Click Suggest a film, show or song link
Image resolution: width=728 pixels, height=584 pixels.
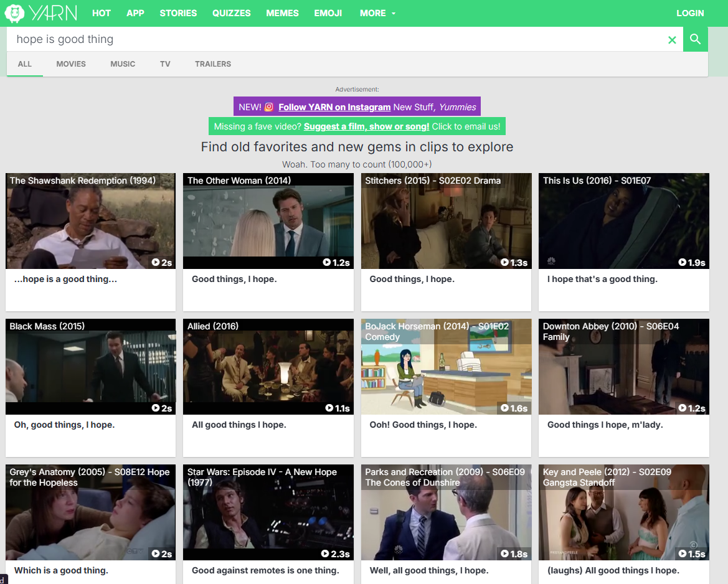pos(366,126)
